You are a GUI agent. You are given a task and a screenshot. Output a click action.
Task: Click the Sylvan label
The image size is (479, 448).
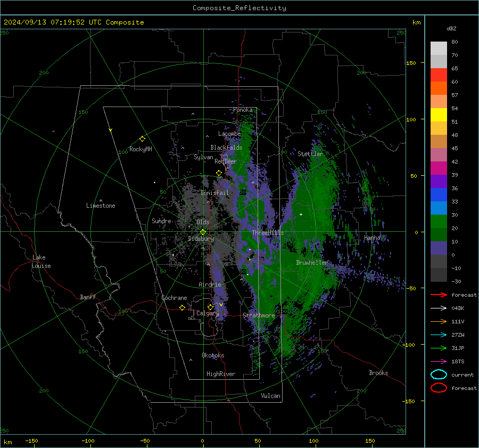[203, 157]
